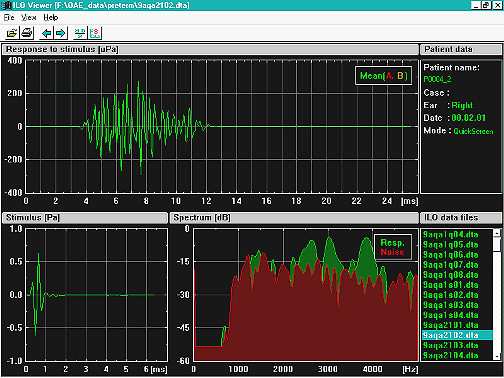Click the ILO data files panel header
504x378 pixels.
point(461,217)
